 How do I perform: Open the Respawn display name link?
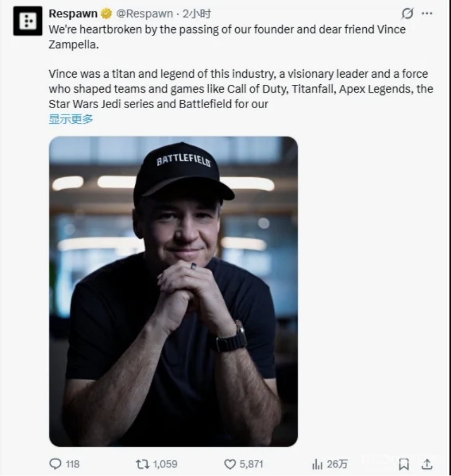[73, 14]
